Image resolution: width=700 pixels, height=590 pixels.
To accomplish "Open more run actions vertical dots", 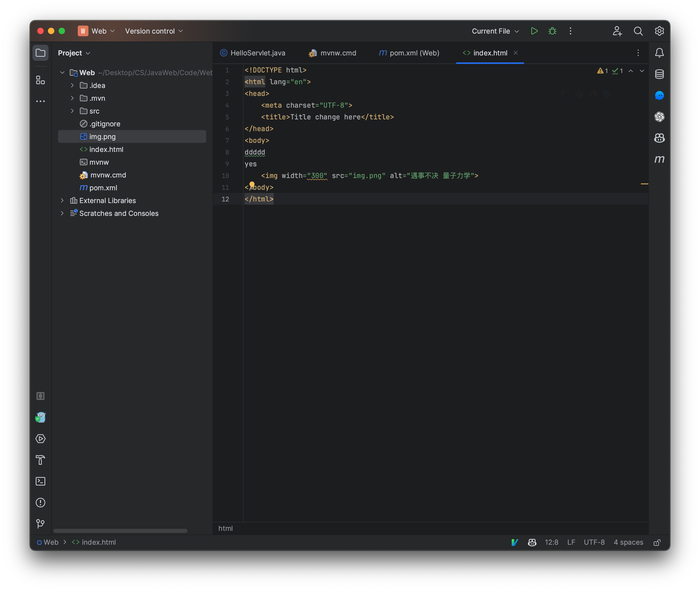I will pos(571,31).
